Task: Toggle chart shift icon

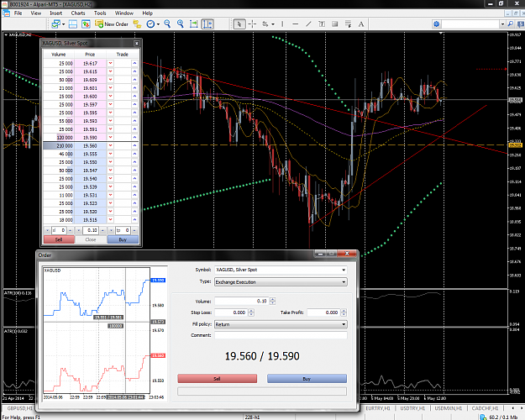Action: coord(207,24)
